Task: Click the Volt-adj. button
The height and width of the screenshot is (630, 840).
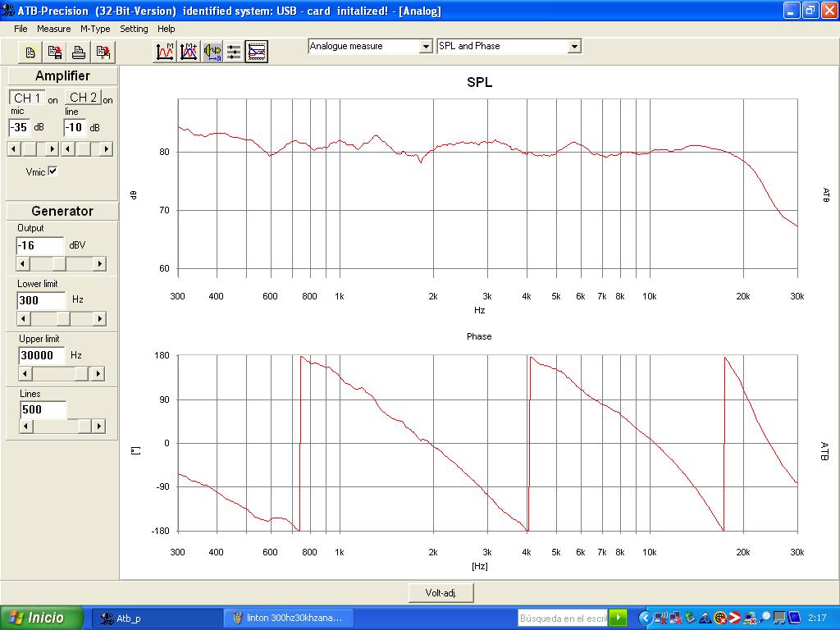Action: pos(441,593)
